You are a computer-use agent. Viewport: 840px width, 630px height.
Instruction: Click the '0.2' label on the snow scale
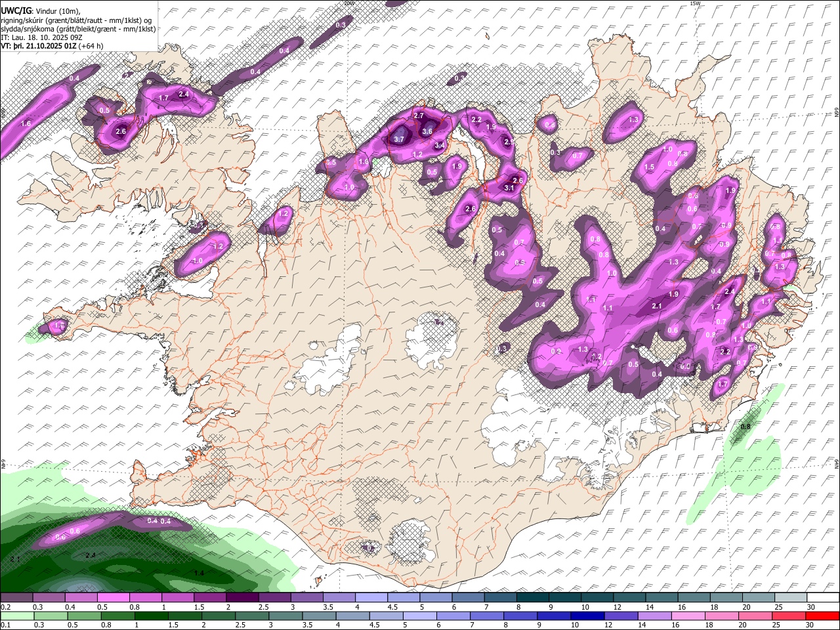(5, 607)
